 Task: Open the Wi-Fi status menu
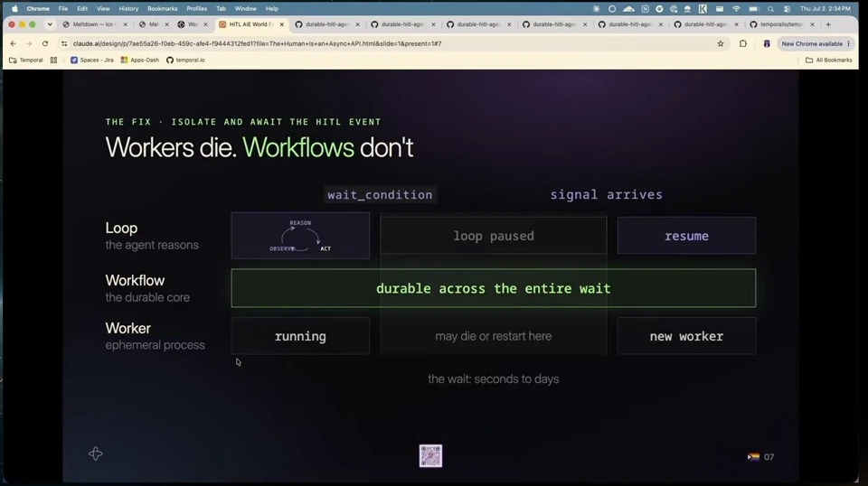pos(736,9)
